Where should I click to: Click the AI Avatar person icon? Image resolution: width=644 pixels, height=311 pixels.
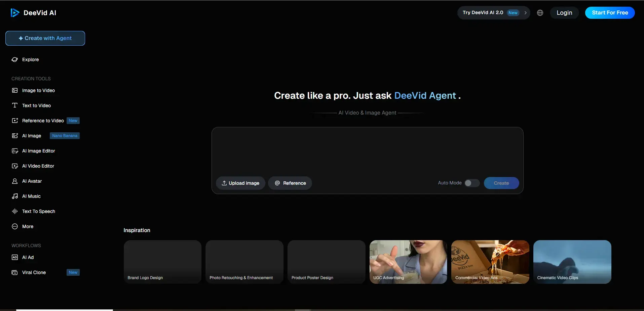pyautogui.click(x=15, y=181)
